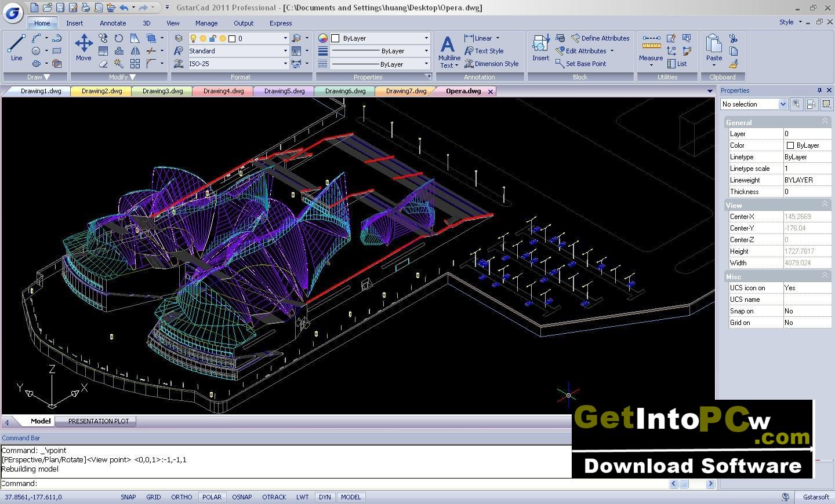Collapse the General properties section

point(824,121)
